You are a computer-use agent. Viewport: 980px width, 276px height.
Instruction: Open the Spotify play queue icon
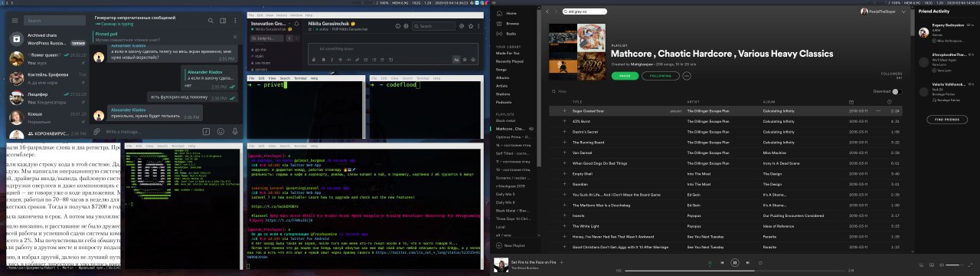click(921, 264)
